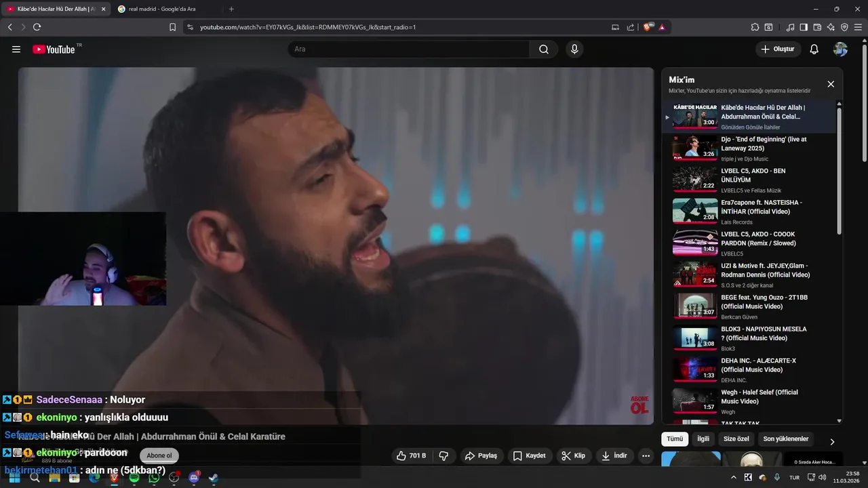Open the YouTube hamburger guide menu
Viewport: 868px width, 488px height.
point(16,49)
